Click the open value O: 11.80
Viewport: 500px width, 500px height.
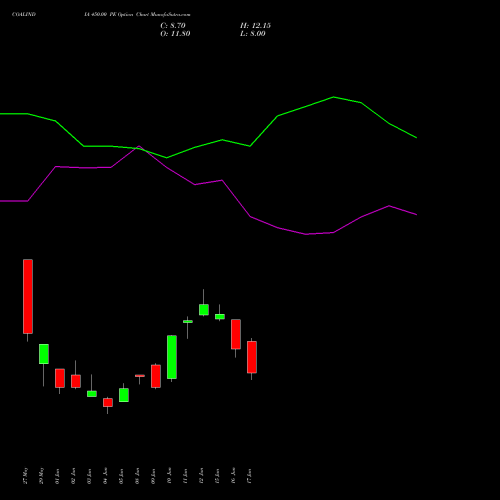tap(175, 34)
